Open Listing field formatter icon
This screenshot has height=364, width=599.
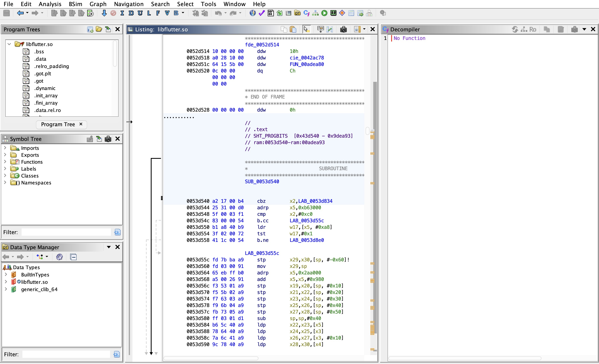point(320,29)
